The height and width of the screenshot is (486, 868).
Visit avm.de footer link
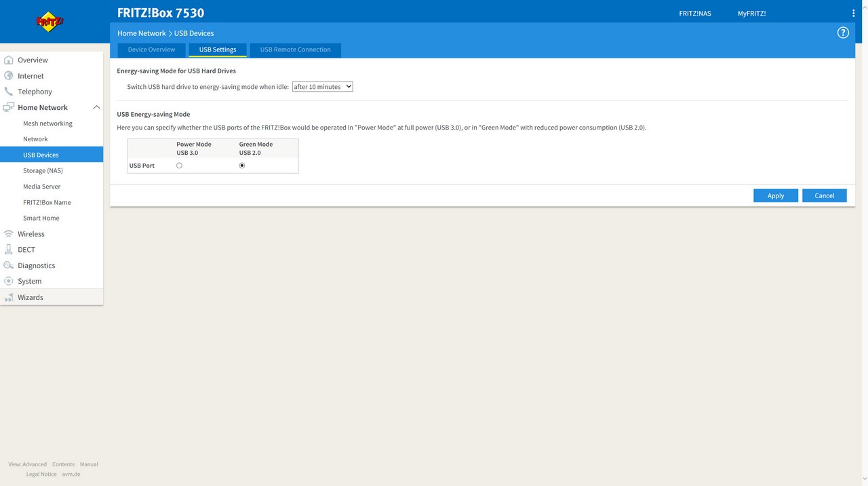tap(71, 474)
